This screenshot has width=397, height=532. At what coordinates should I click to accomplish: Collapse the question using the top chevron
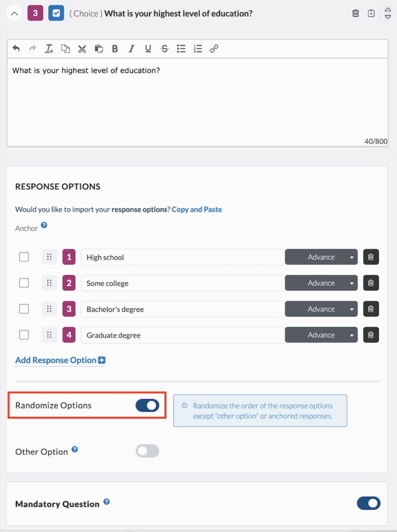(14, 13)
